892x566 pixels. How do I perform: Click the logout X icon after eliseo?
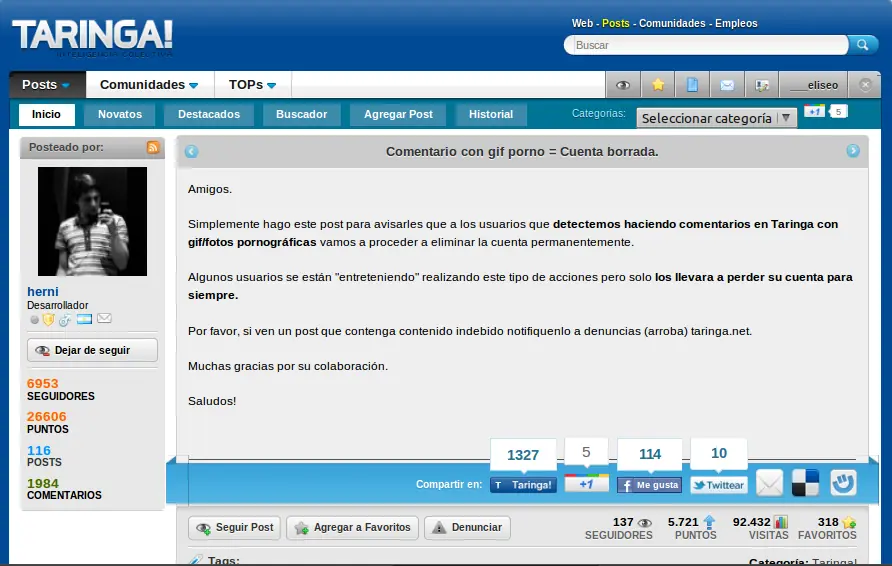click(865, 85)
